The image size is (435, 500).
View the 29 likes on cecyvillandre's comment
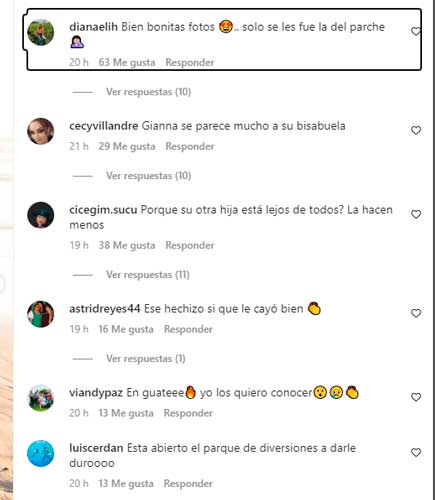(127, 146)
